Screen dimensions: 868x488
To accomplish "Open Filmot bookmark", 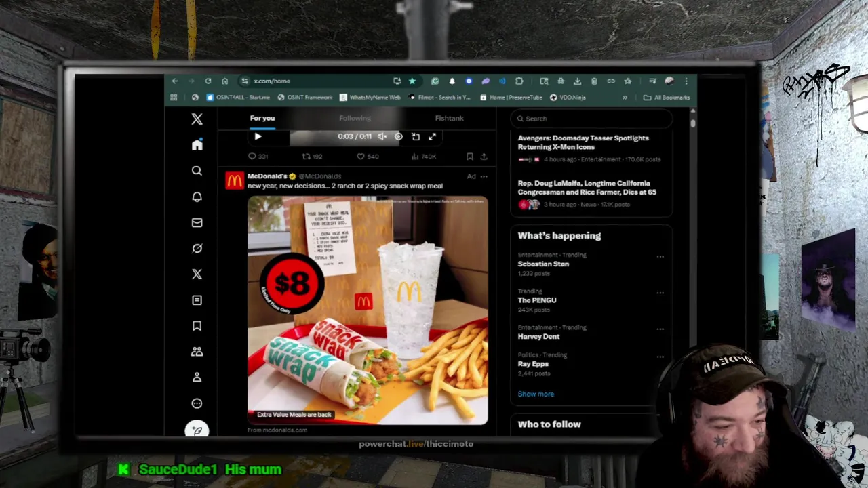I will point(439,98).
